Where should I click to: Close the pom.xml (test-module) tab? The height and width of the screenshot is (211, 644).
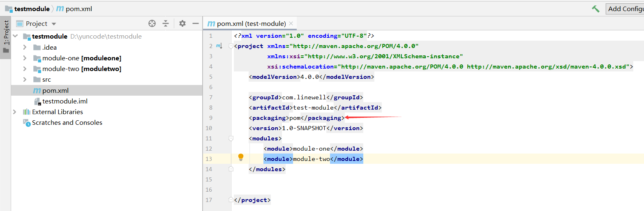click(x=291, y=23)
